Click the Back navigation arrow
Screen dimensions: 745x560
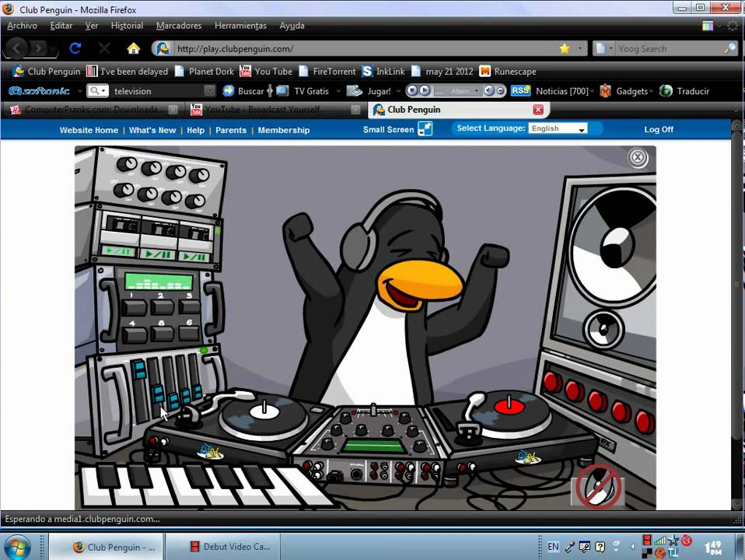click(x=16, y=48)
